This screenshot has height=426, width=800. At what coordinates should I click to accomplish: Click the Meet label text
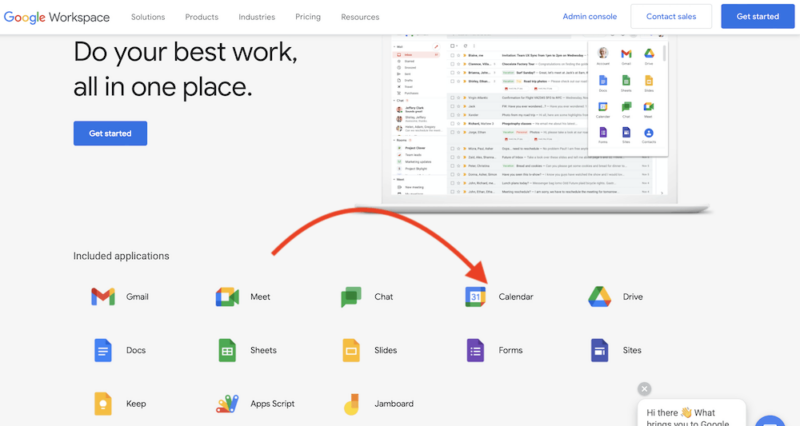coord(260,296)
